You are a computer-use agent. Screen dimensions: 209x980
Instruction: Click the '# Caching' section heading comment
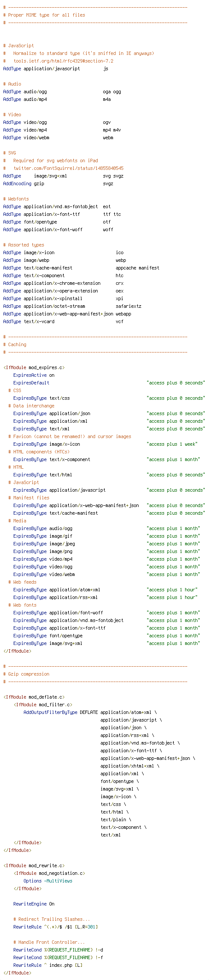[15, 344]
